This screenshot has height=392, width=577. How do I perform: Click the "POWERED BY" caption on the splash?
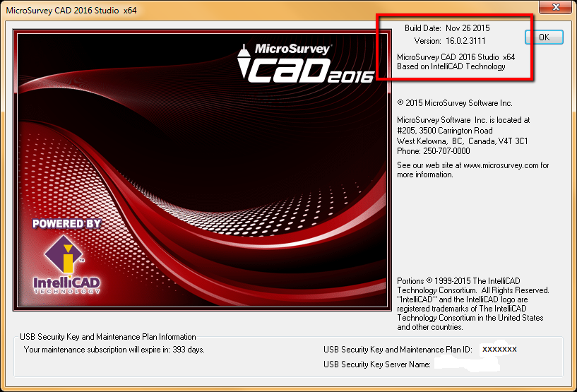[66, 223]
